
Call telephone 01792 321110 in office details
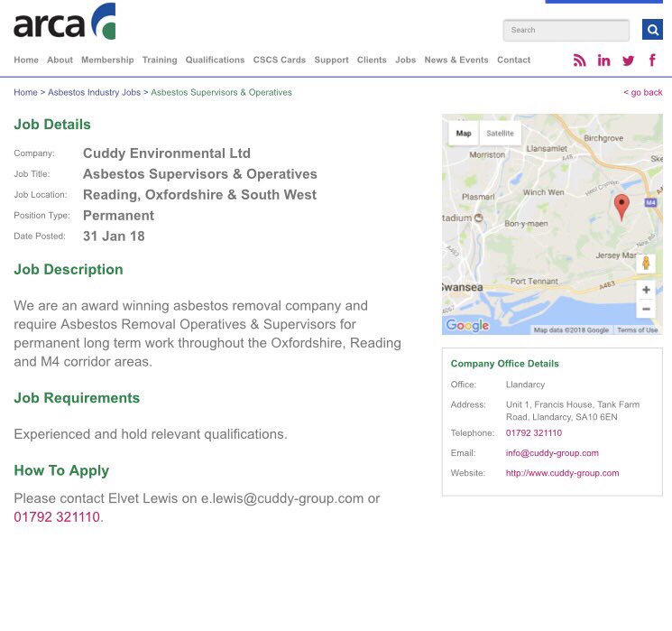coord(534,432)
